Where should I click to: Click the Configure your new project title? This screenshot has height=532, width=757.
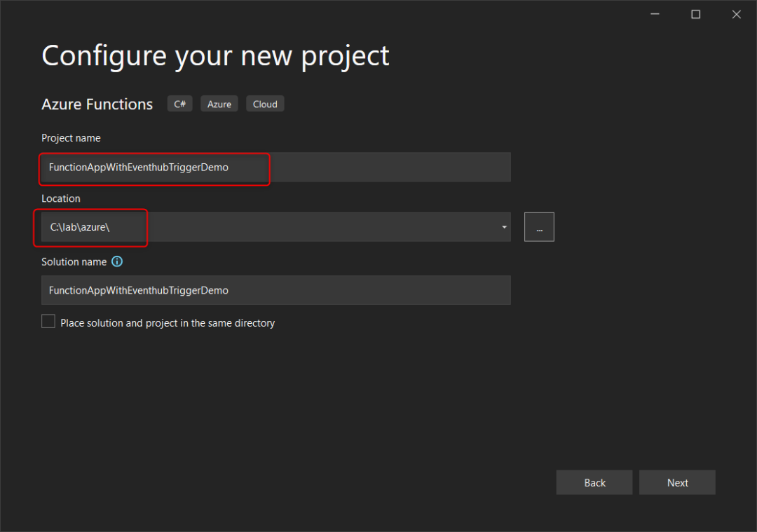click(x=215, y=55)
